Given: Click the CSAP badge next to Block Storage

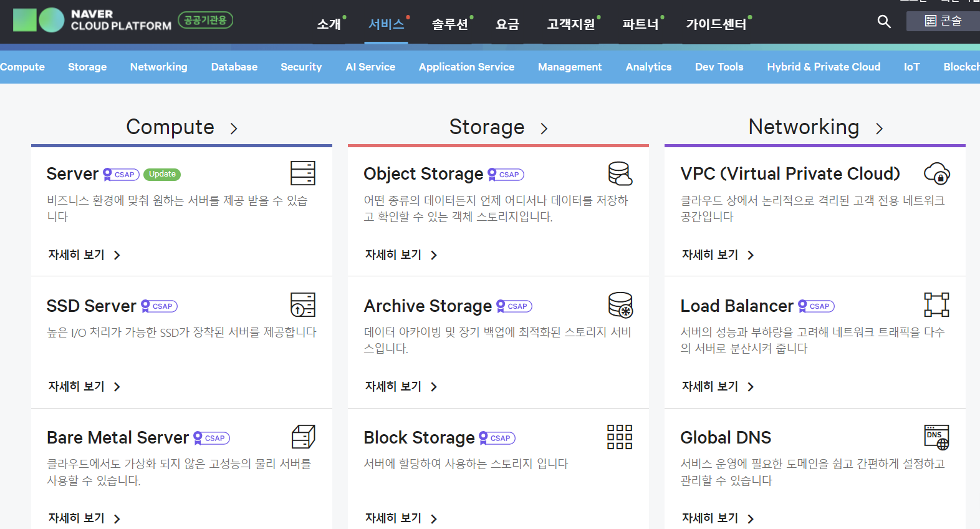Looking at the screenshot, I should coord(497,438).
